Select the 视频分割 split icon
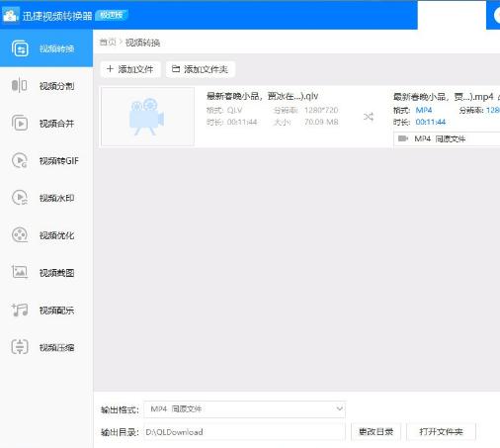This screenshot has width=500, height=448. 20,86
